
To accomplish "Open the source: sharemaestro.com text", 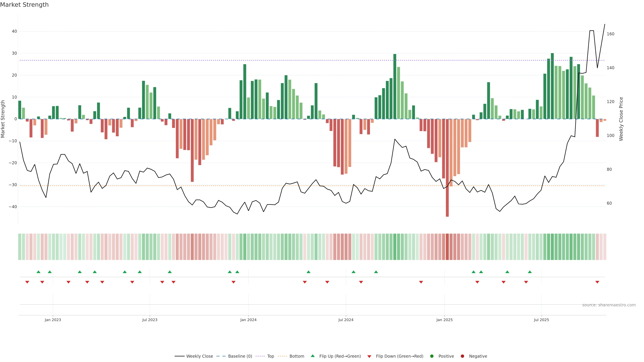I will (x=609, y=305).
